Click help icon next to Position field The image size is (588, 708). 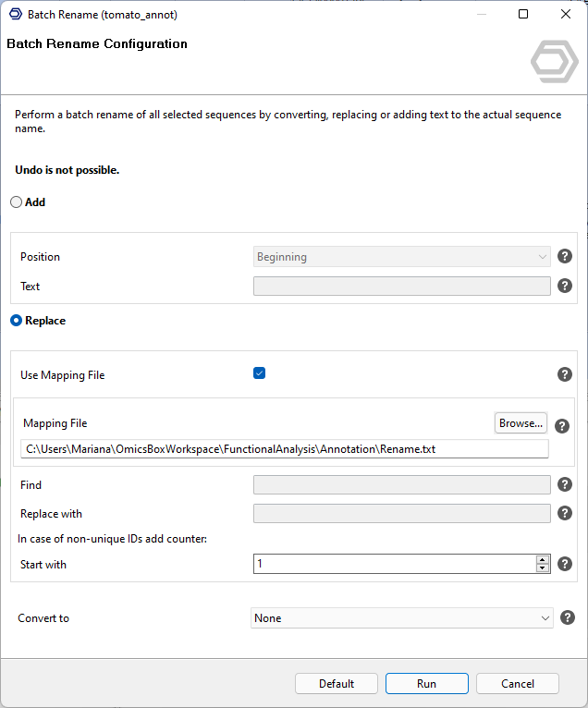pos(565,256)
